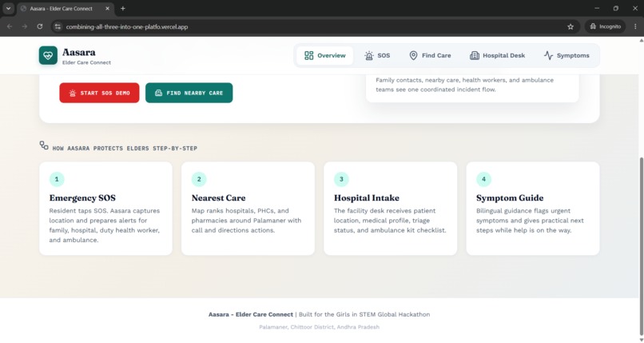644x343 pixels.
Task: Click the browser Forward arrow
Action: point(25,26)
